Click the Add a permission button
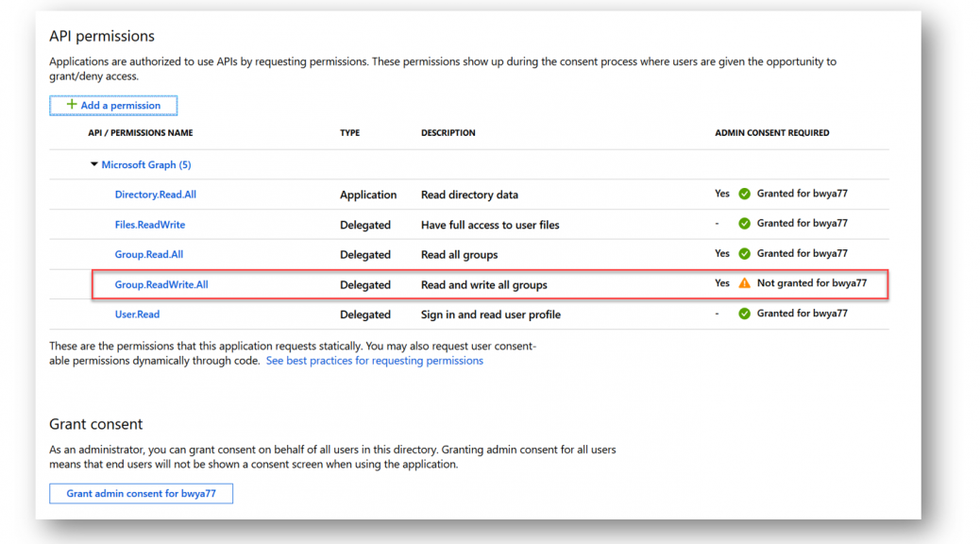This screenshot has height=544, width=980. pyautogui.click(x=113, y=105)
